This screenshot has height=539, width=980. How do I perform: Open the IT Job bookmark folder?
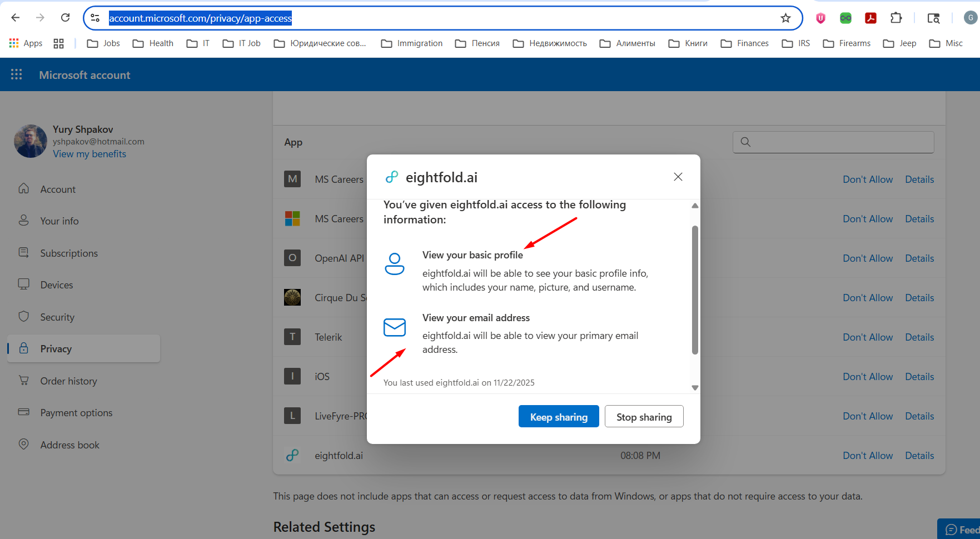pyautogui.click(x=241, y=43)
